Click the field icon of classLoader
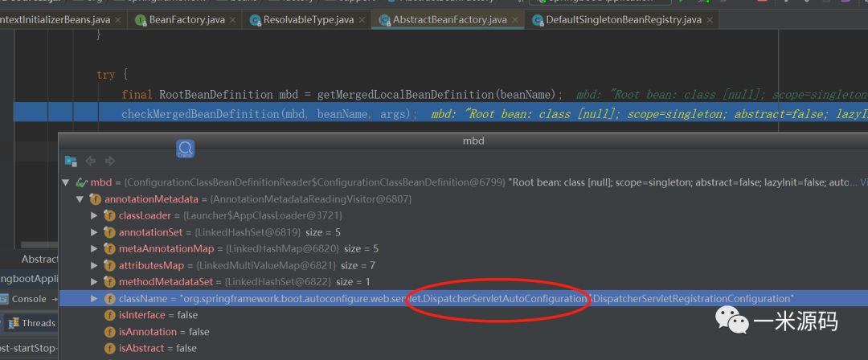Screen dimensions: 868x360 [109, 215]
